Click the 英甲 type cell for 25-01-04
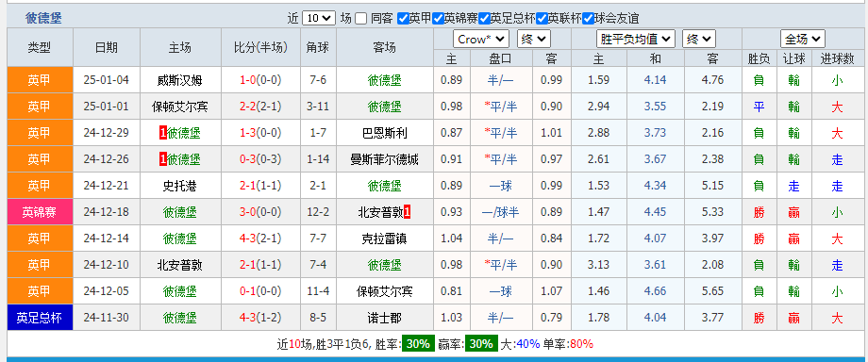Screen dimensions: 868x362 40,80
